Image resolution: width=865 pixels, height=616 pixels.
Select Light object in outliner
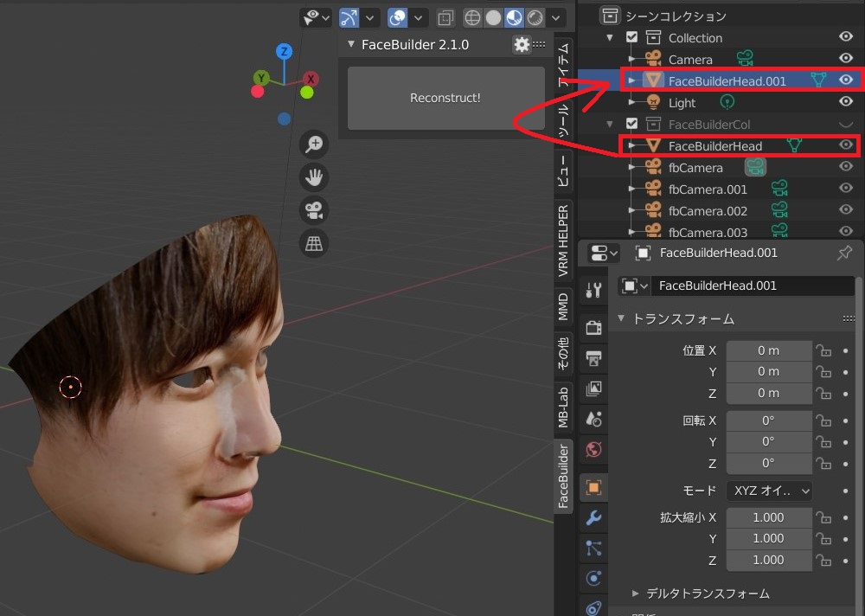coord(682,103)
